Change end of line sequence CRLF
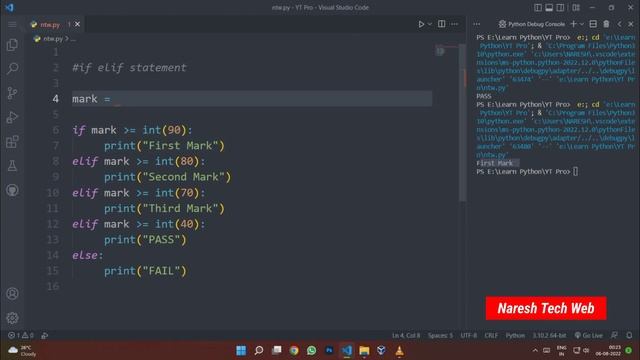The image size is (640, 360). pyautogui.click(x=491, y=335)
